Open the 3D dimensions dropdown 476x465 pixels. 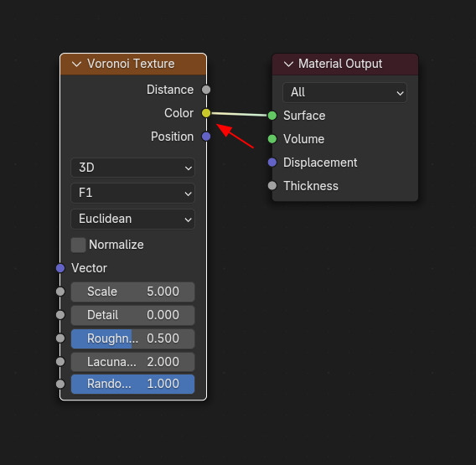(132, 168)
